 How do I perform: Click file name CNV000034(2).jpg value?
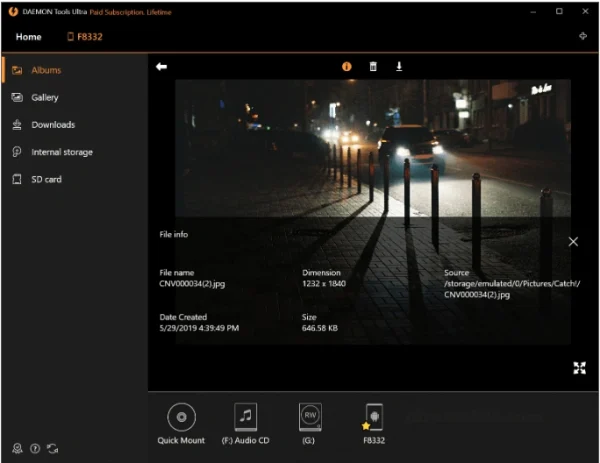pyautogui.click(x=192, y=284)
